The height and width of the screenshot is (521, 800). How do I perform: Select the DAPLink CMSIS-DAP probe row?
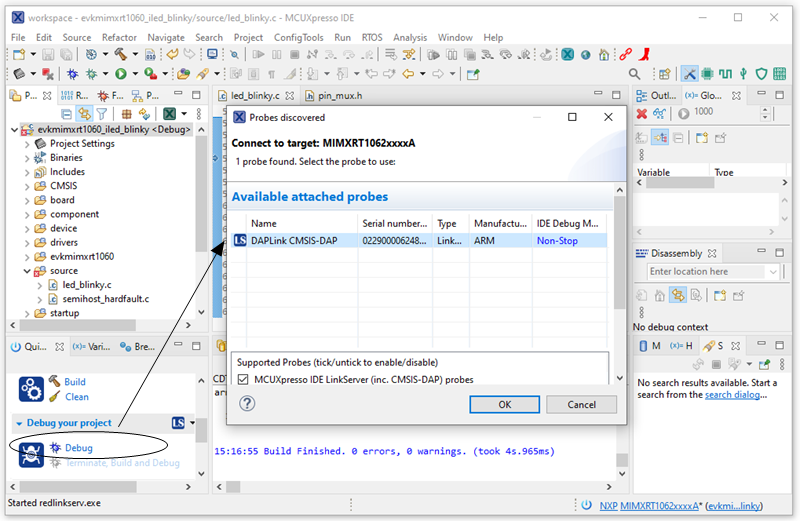419,240
